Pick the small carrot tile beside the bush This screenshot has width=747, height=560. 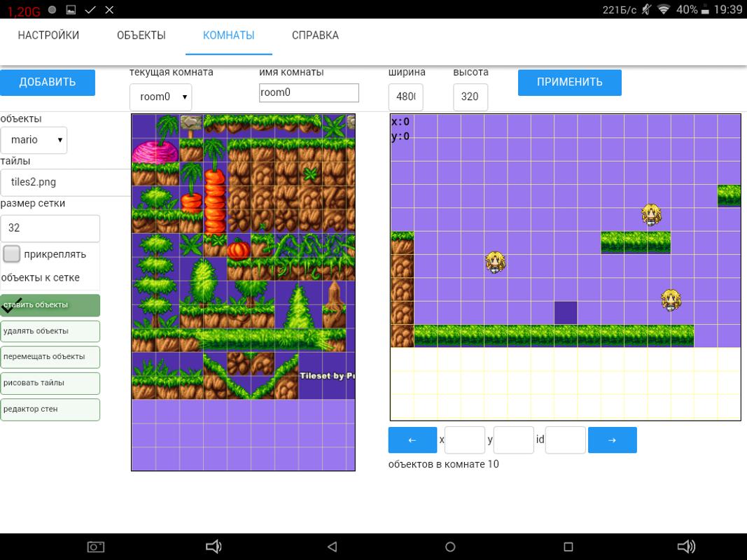pyautogui.click(x=192, y=200)
